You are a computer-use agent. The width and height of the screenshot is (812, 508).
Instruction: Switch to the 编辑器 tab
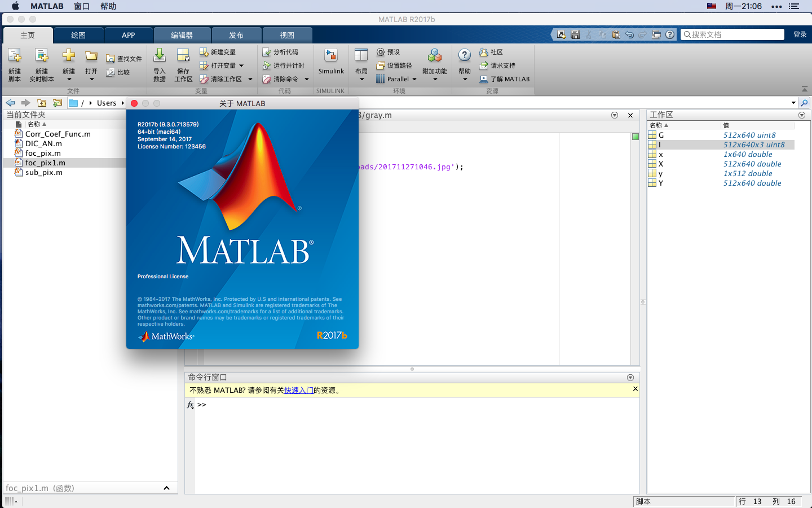182,35
